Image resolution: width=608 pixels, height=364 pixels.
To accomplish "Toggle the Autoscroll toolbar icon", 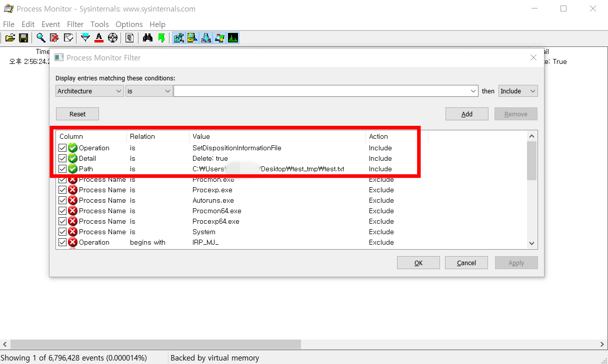I will [x=54, y=37].
